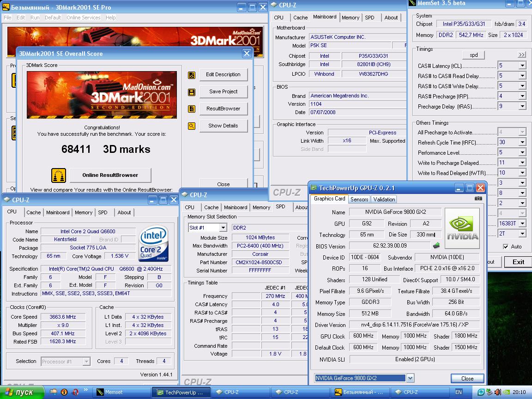Click the teal circular tray icon
The width and height of the screenshot is (532, 399).
pyautogui.click(x=481, y=392)
